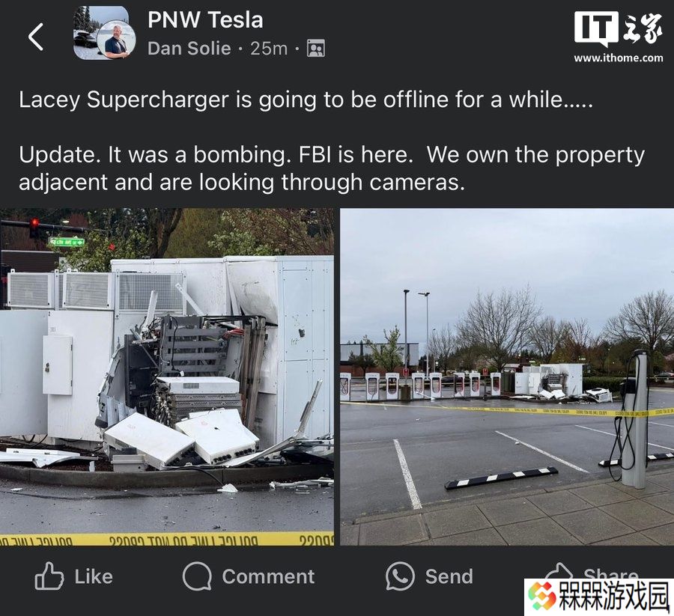Go back using the left chevron arrow
The width and height of the screenshot is (674, 616).
pos(36,37)
